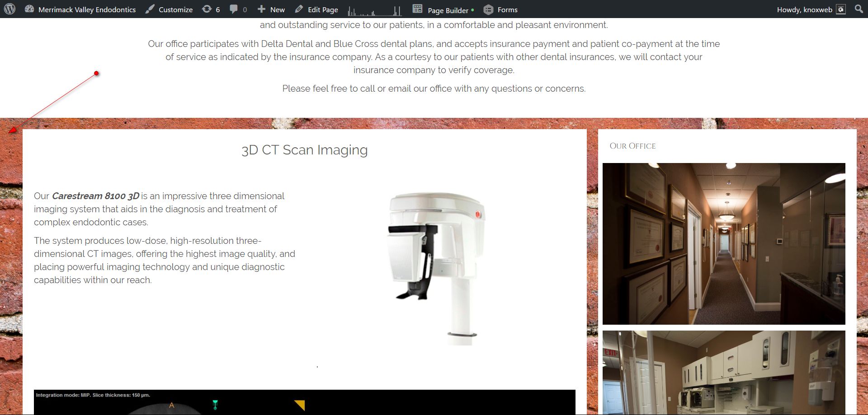Open the office hallway photo

pos(724,244)
